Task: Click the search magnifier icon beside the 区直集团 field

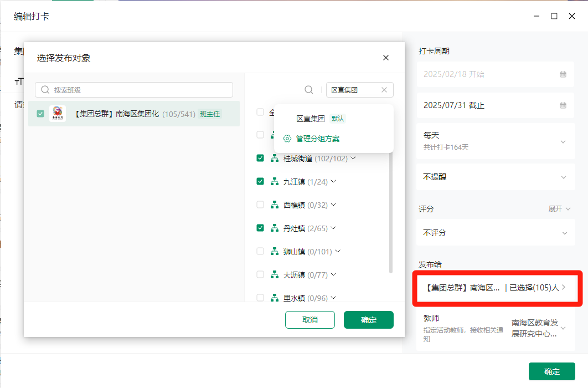Action: click(308, 90)
